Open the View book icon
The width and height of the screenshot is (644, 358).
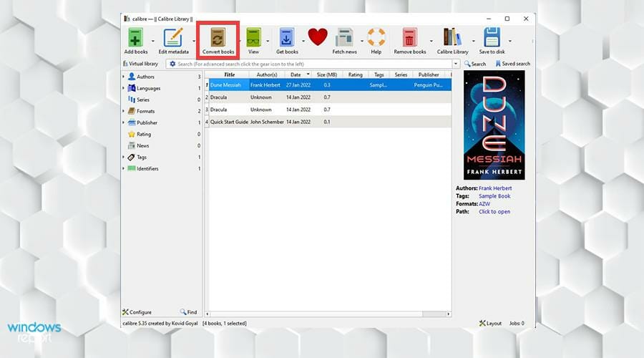[253, 37]
